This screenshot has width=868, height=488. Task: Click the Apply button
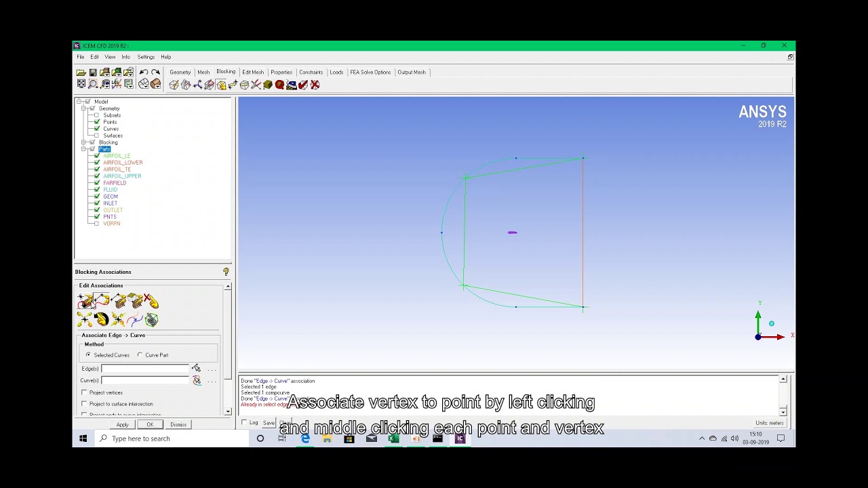click(122, 424)
